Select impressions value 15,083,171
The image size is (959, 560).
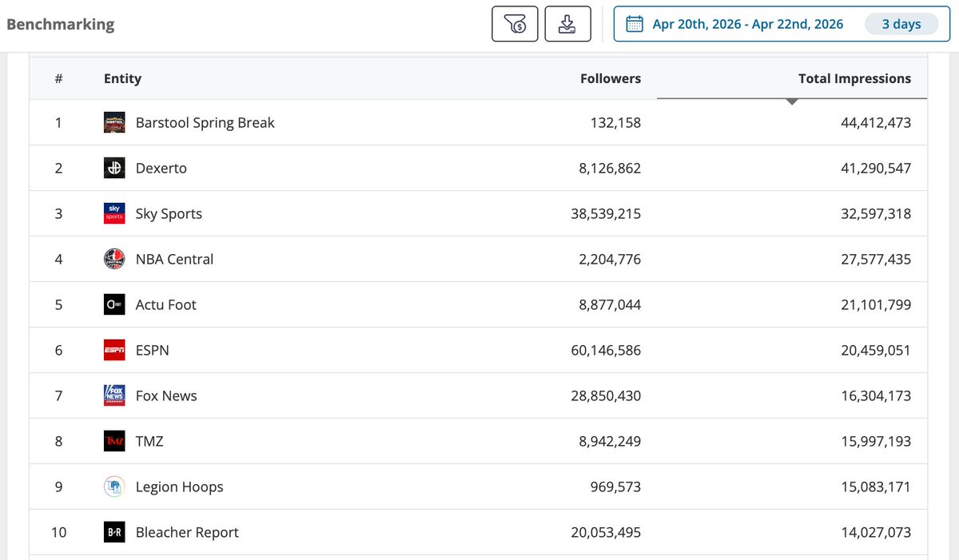tap(874, 487)
